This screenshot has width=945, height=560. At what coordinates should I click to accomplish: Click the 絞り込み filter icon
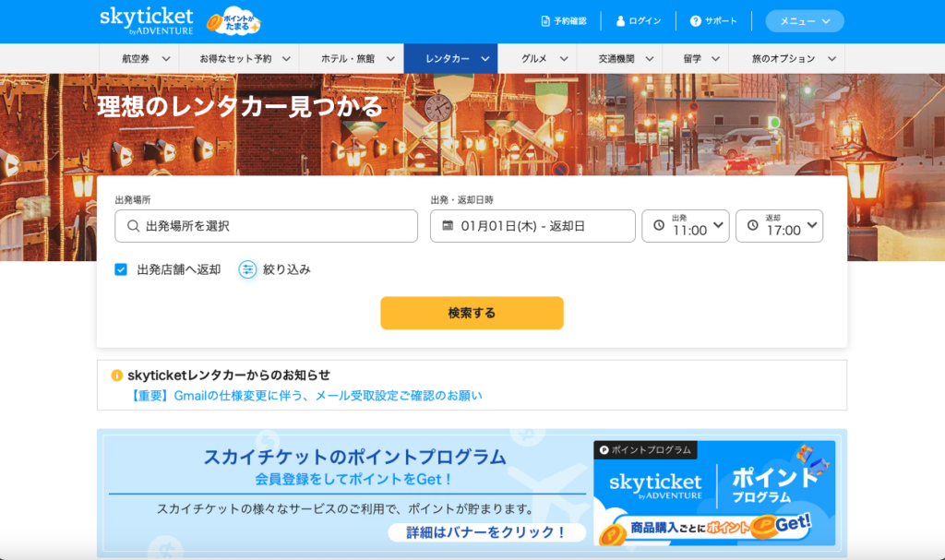[x=247, y=269]
